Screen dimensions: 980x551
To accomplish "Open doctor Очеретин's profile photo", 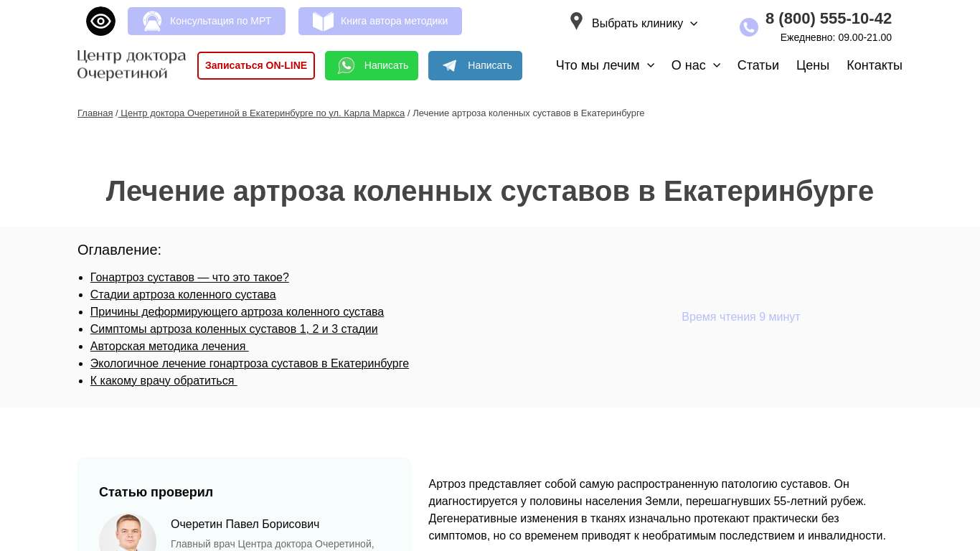I will click(128, 534).
